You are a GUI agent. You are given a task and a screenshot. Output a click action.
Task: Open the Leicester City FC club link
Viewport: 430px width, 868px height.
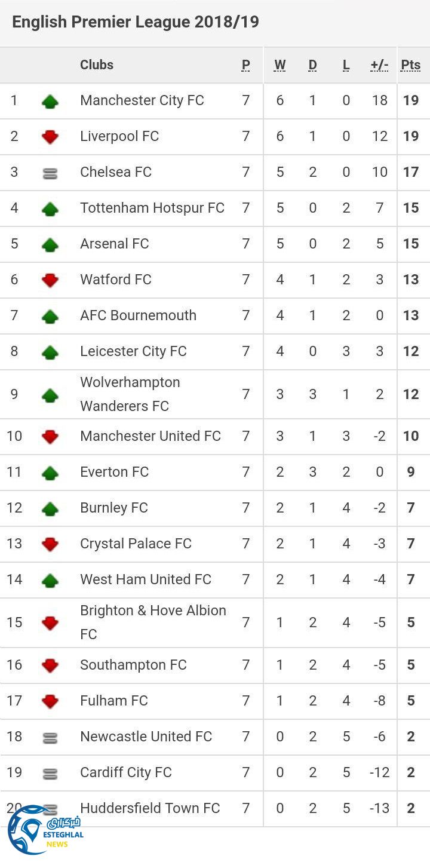pos(133,351)
